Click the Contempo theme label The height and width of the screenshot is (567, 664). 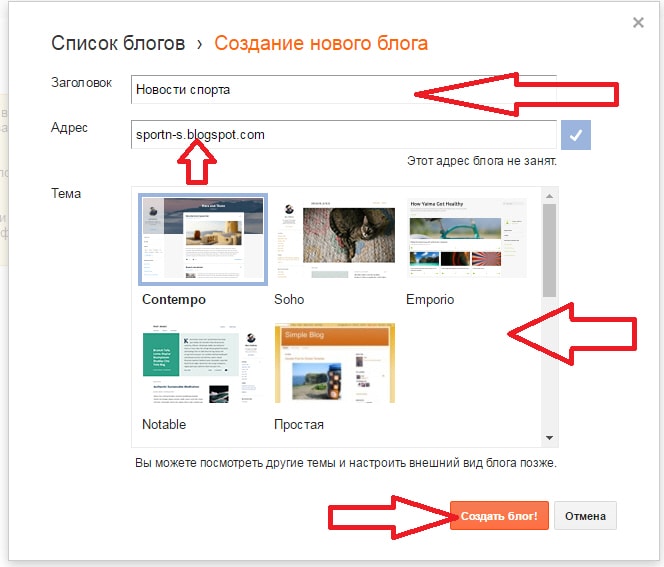[174, 299]
